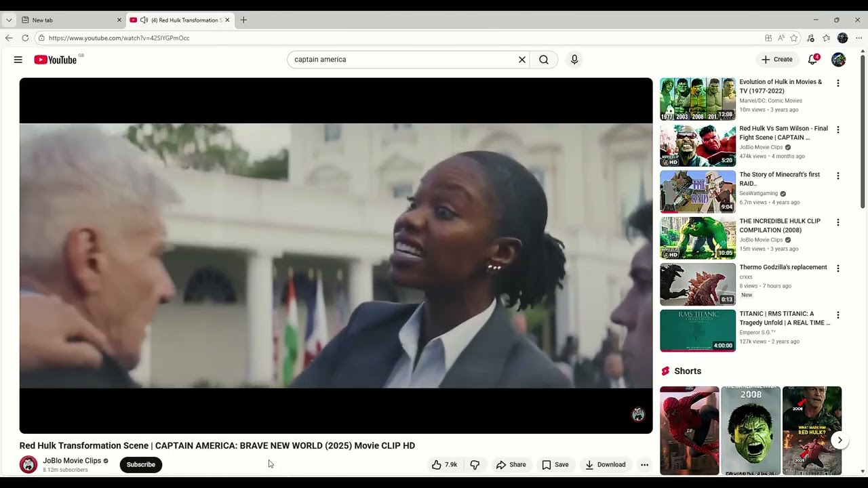Go to YouTube home via logo
This screenshot has width=868, height=488.
[56, 60]
